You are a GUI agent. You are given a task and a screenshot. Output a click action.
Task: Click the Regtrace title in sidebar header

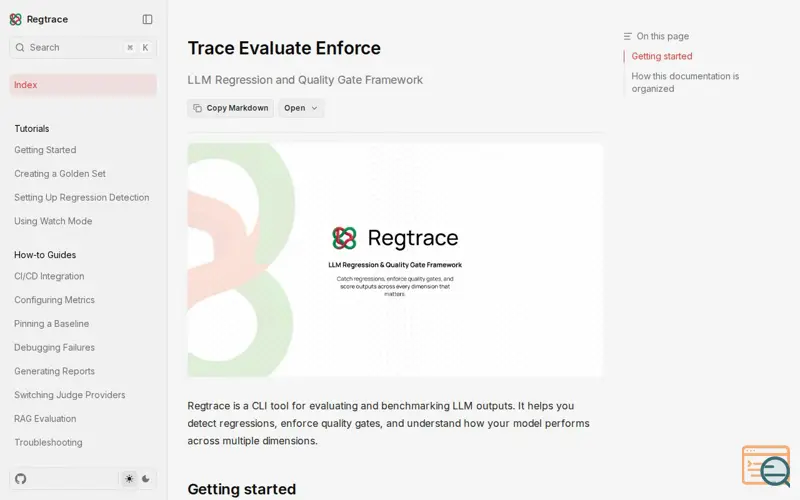click(47, 19)
